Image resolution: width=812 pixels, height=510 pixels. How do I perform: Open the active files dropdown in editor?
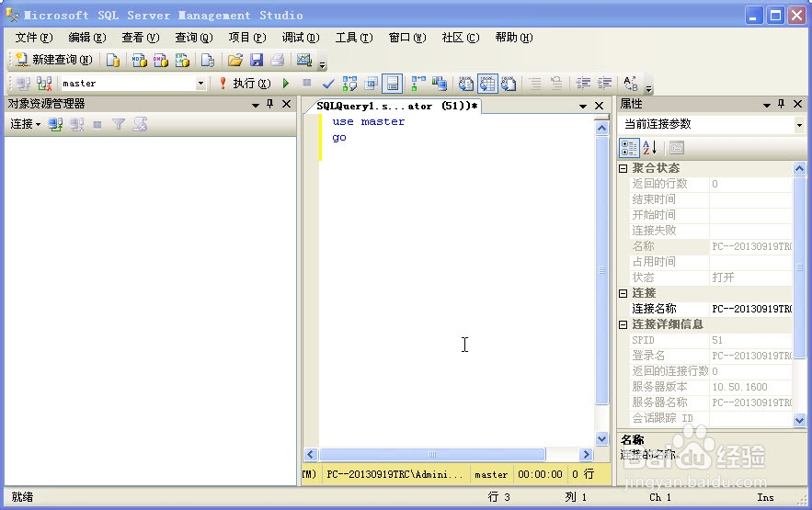click(x=583, y=106)
